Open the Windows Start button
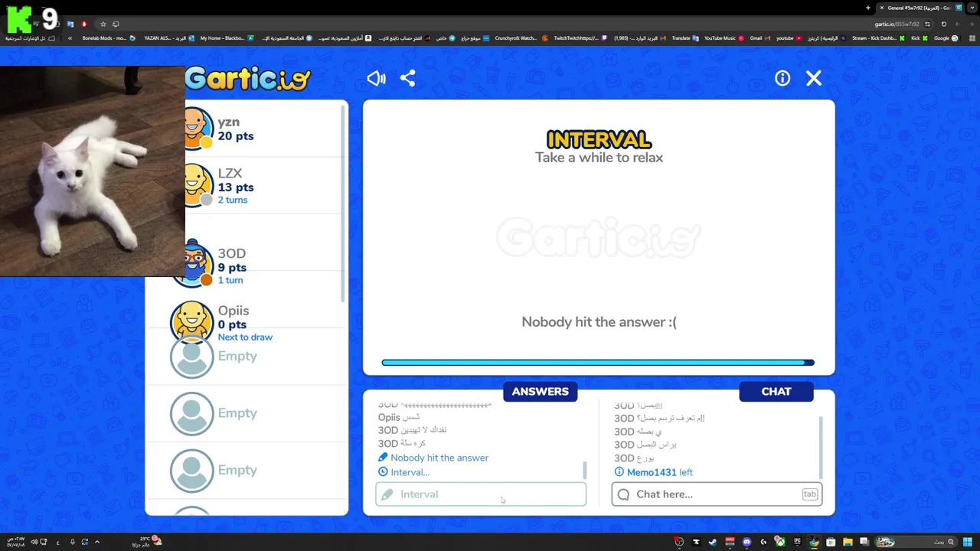Screen dimensions: 980x551 coord(968,542)
